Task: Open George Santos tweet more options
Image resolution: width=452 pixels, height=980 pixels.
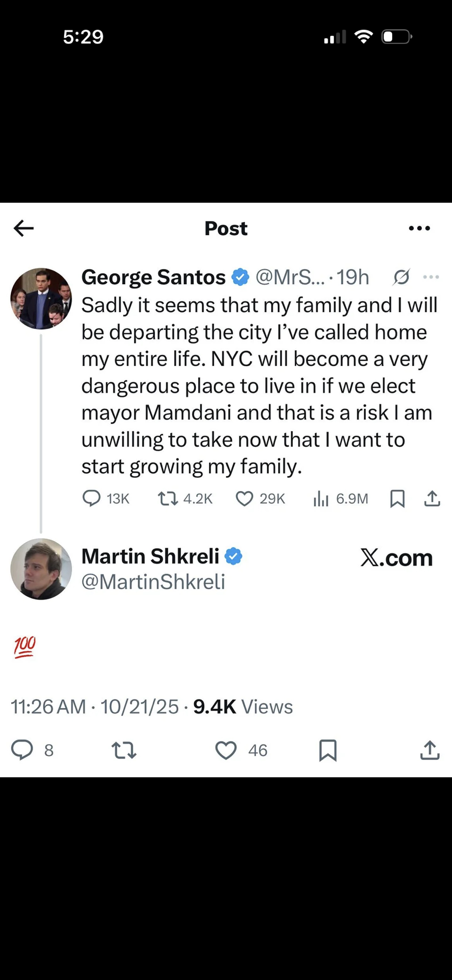Action: [x=431, y=277]
